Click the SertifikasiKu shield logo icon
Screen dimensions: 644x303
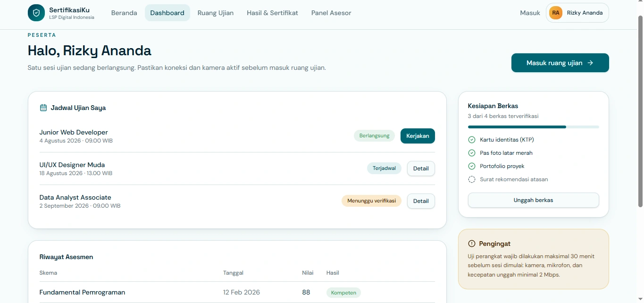coord(36,13)
